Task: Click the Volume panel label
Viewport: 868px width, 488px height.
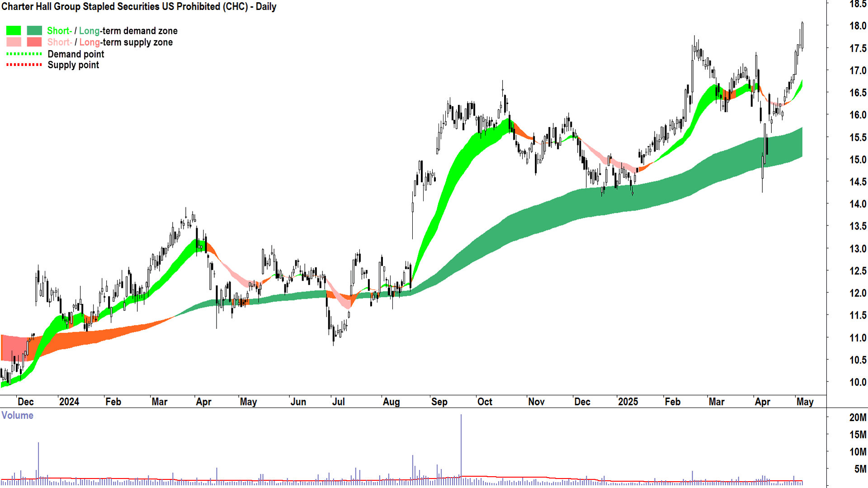Action: (x=17, y=415)
